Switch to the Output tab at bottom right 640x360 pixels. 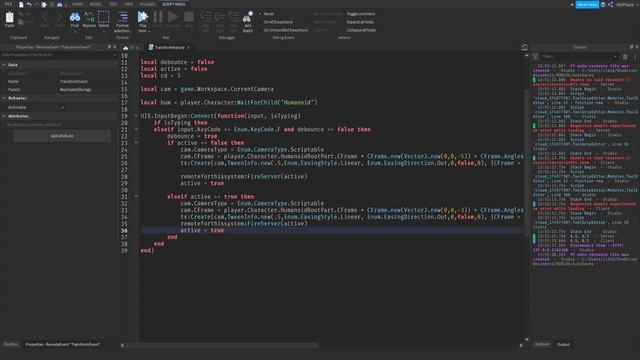click(563, 344)
